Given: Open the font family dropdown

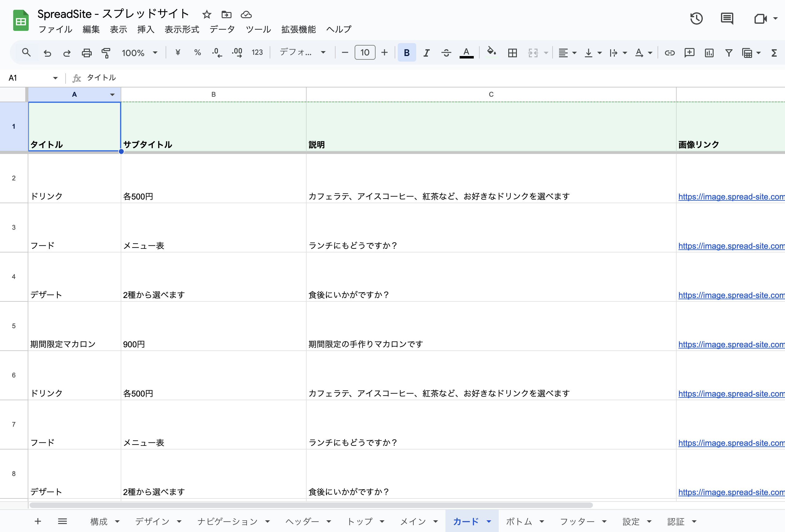Looking at the screenshot, I should coord(302,53).
